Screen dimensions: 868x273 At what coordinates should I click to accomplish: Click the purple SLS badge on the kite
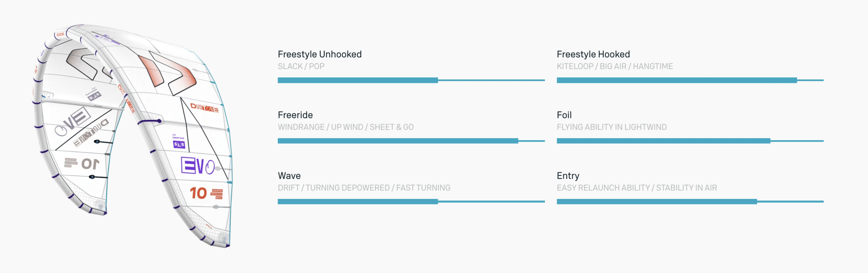point(179,145)
